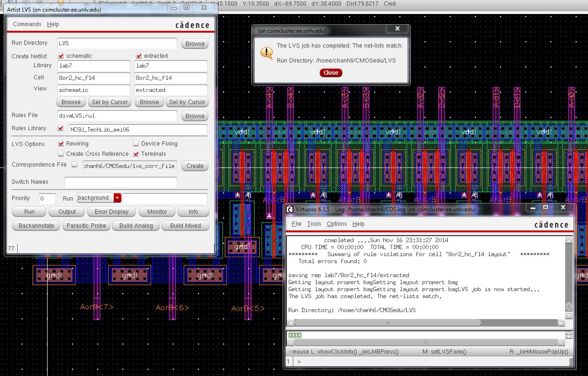Close the LVS completion dialog
Screen dimensions: 588x376
[x=331, y=73]
